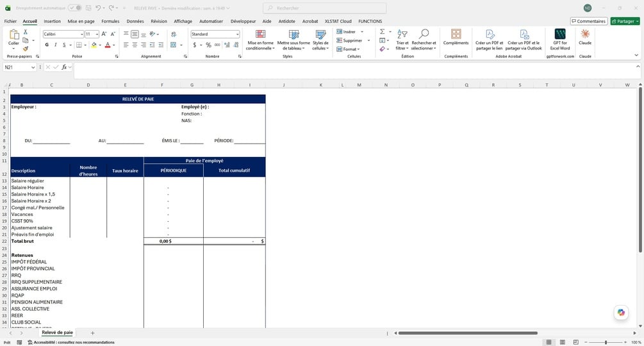
Task: Switch to the Formules tab
Action: point(110,21)
